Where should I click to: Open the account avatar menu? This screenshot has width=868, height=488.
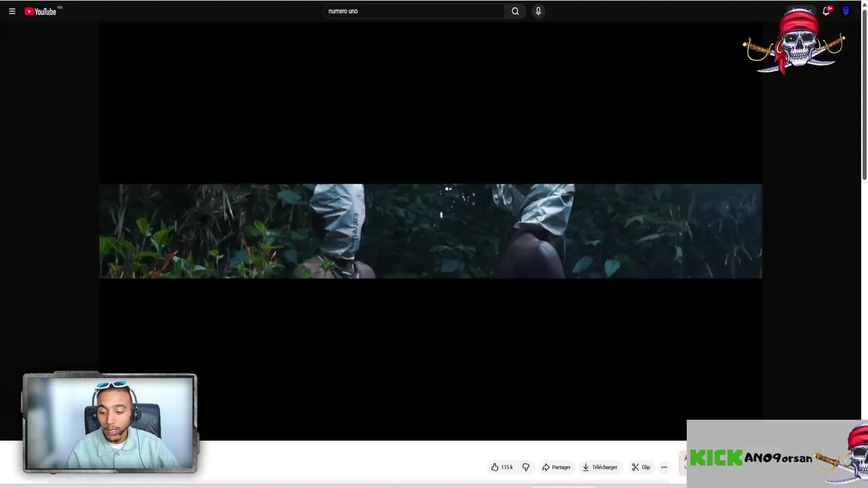tap(846, 11)
